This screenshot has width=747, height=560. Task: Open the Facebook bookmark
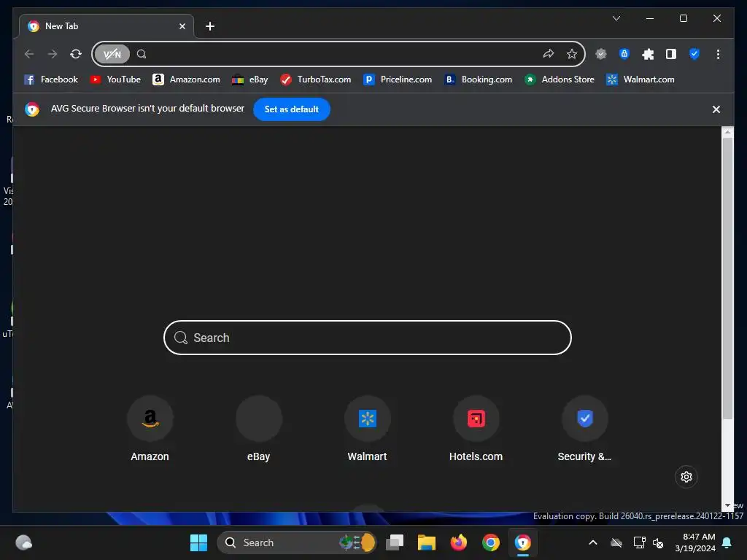tap(51, 79)
